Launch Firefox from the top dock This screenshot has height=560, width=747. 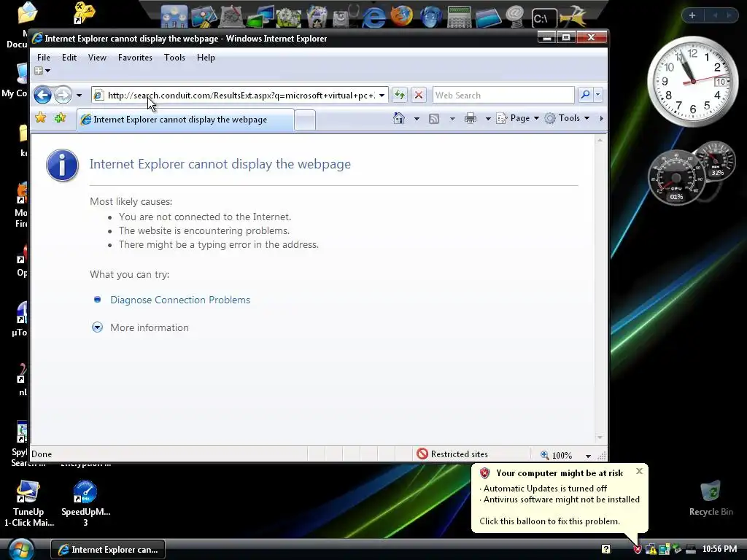pos(402,16)
